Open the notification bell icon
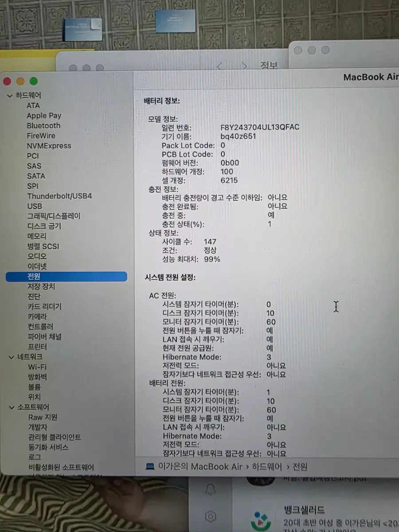This screenshot has width=399, height=532. 211,489
